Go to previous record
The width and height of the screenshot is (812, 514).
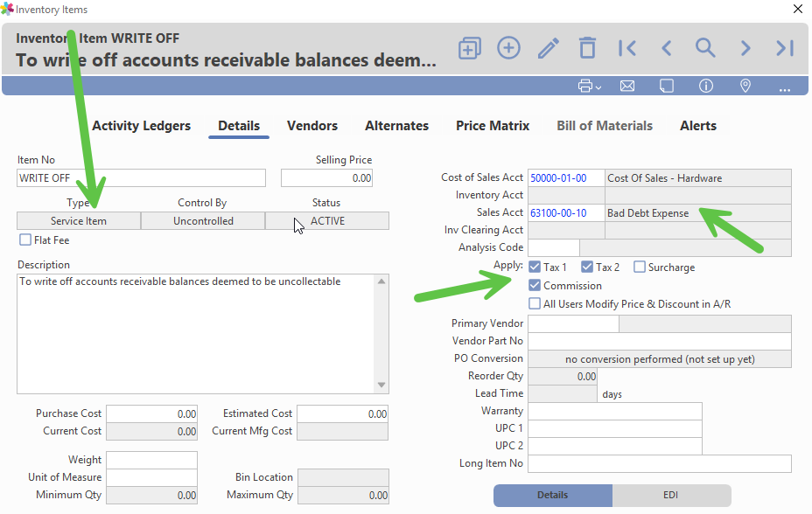coord(667,48)
